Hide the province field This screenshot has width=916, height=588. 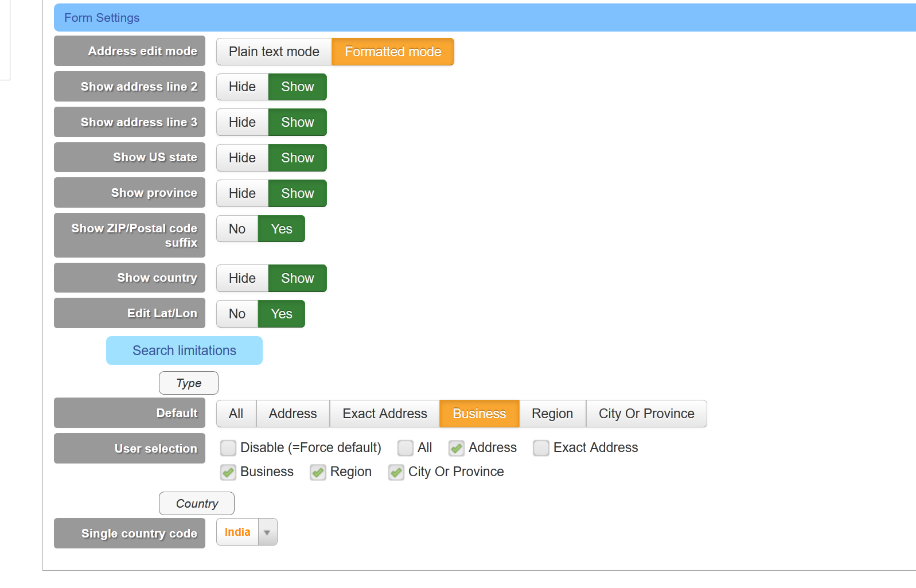tap(242, 193)
